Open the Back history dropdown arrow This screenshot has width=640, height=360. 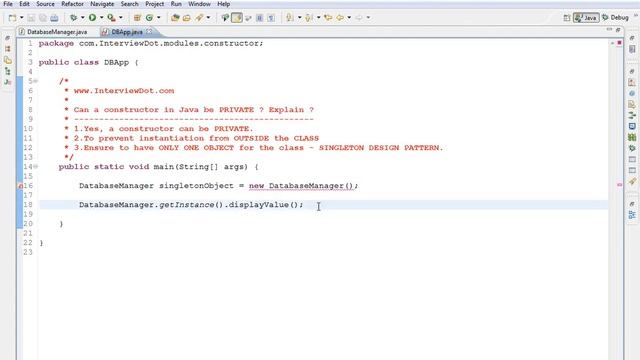click(349, 18)
